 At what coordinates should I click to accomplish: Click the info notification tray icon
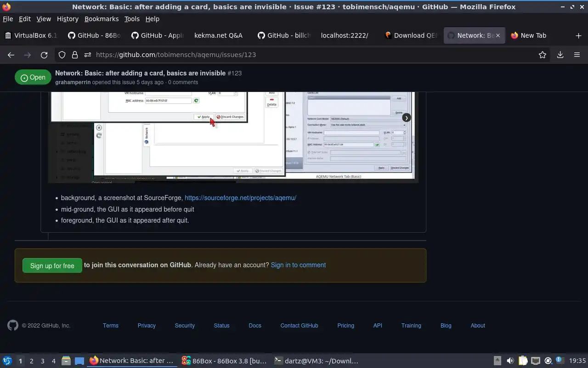pyautogui.click(x=560, y=360)
